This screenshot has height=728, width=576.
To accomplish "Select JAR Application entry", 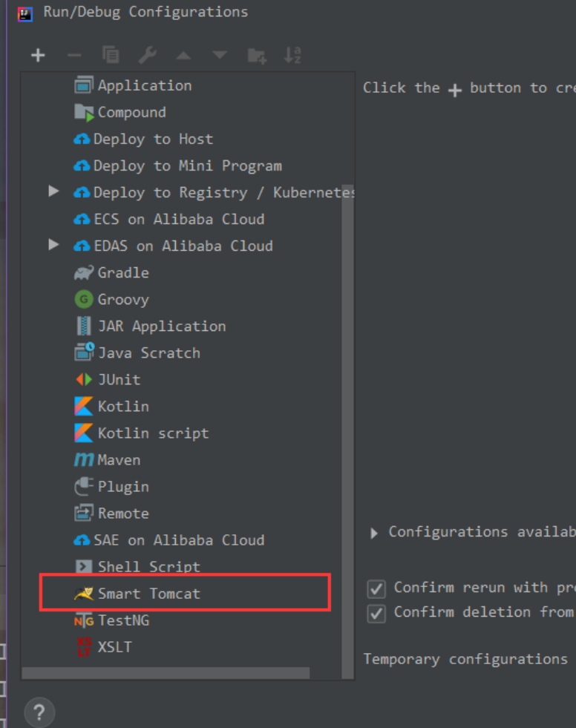I will tap(162, 327).
